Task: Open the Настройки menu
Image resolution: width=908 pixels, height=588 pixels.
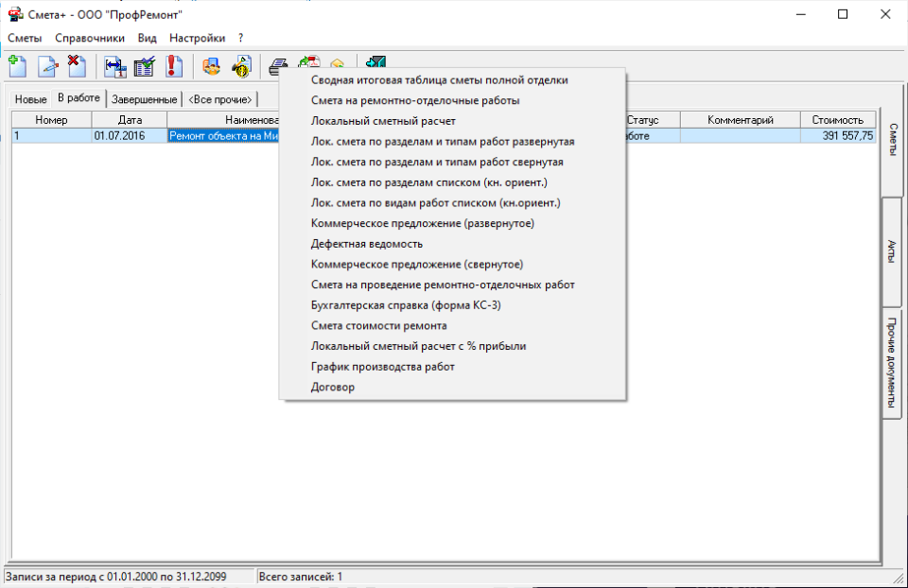Action: coord(197,38)
